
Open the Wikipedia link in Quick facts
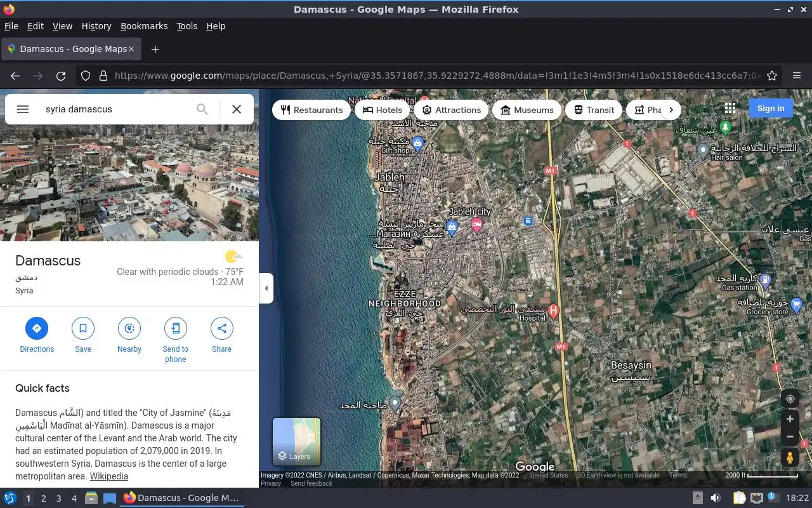109,476
